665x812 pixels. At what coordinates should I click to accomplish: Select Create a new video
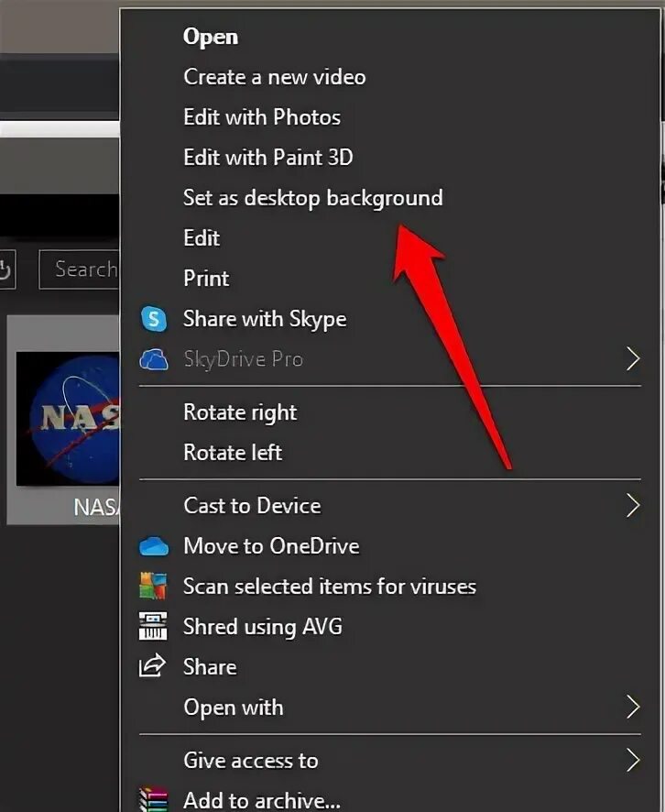pos(274,77)
